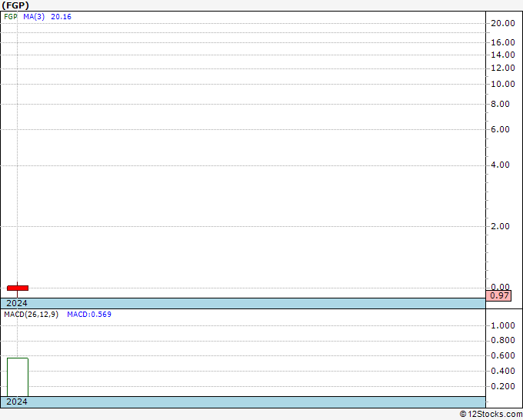The image size is (523, 420).
Task: Click the MACD:0.569 value label
Action: tap(89, 315)
